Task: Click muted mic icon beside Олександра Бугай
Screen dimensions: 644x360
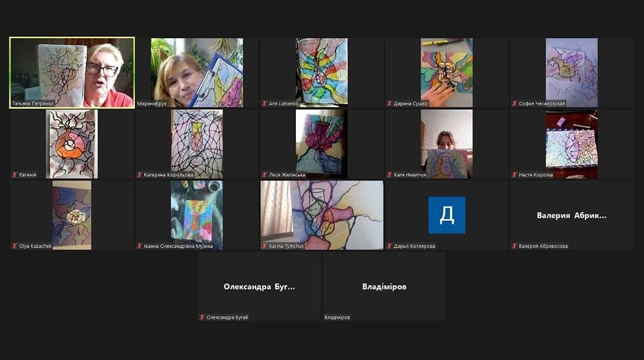Action: [x=202, y=317]
